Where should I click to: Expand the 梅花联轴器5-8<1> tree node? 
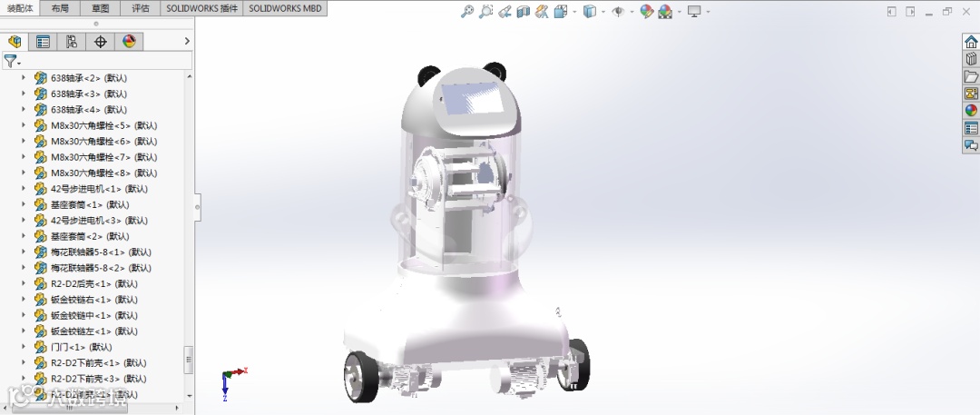point(24,252)
